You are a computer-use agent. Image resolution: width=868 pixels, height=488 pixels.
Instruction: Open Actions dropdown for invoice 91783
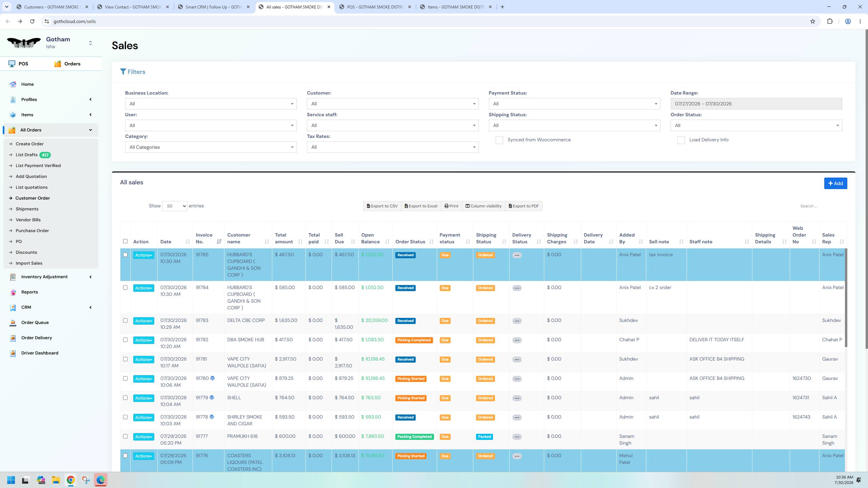[143, 321]
